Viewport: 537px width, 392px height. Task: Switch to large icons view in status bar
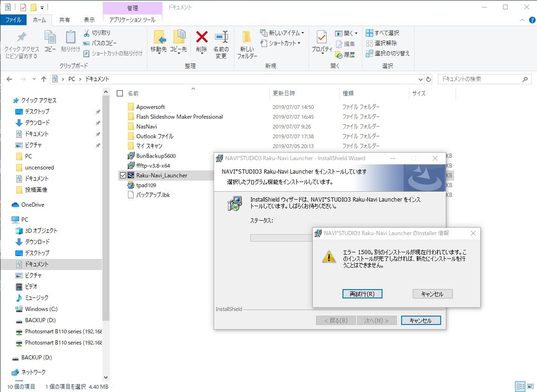pos(530,386)
